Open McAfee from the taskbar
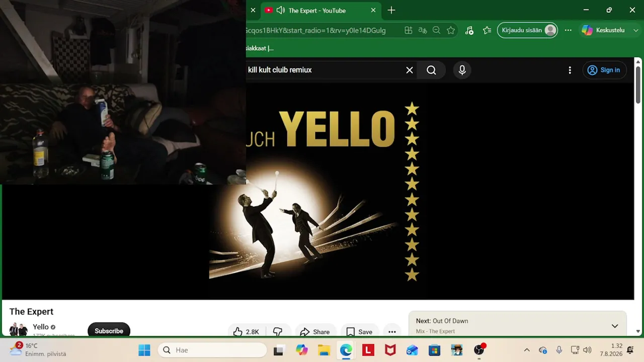The height and width of the screenshot is (362, 644). (x=390, y=350)
